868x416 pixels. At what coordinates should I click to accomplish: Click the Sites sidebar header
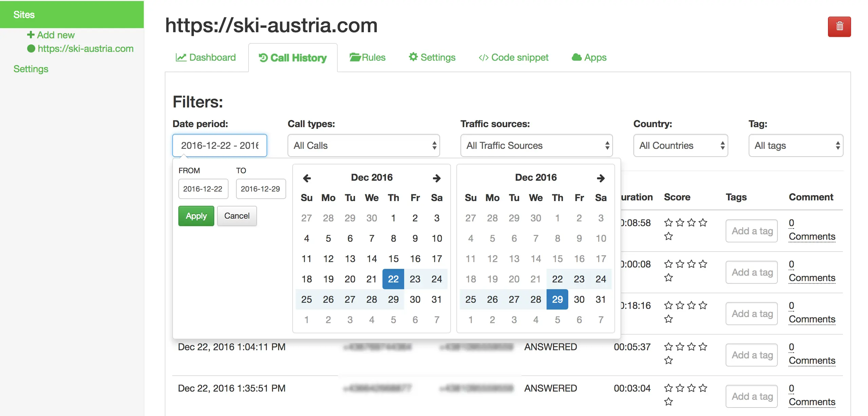point(72,15)
